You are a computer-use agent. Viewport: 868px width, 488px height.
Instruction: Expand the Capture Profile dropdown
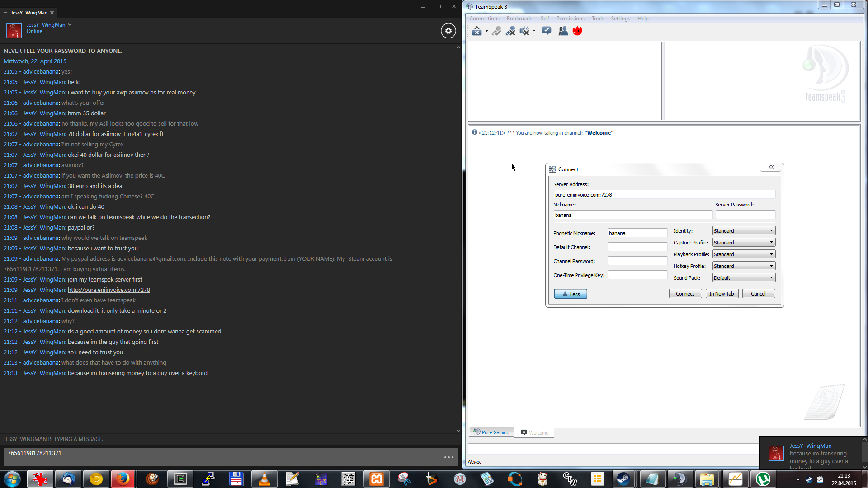tap(744, 243)
